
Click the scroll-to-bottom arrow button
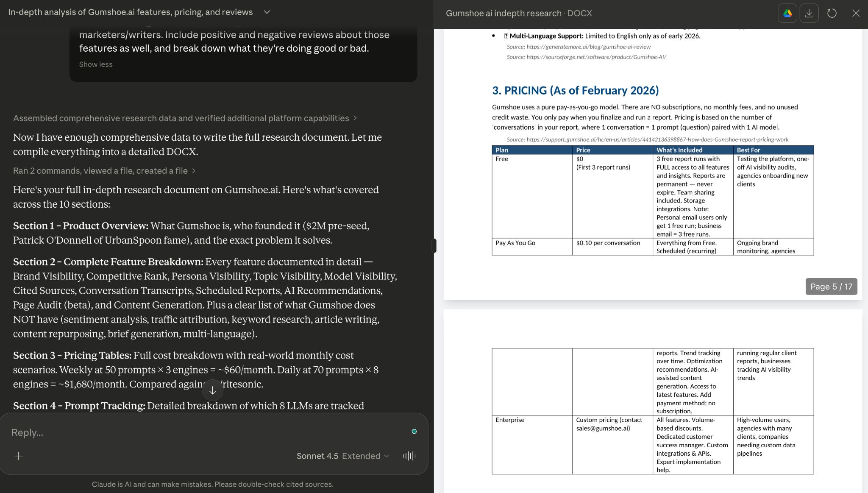pyautogui.click(x=213, y=390)
